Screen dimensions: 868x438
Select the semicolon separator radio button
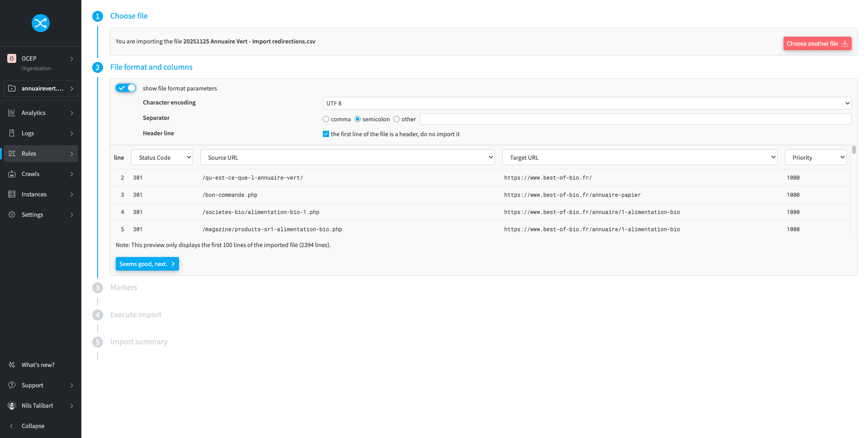point(358,119)
